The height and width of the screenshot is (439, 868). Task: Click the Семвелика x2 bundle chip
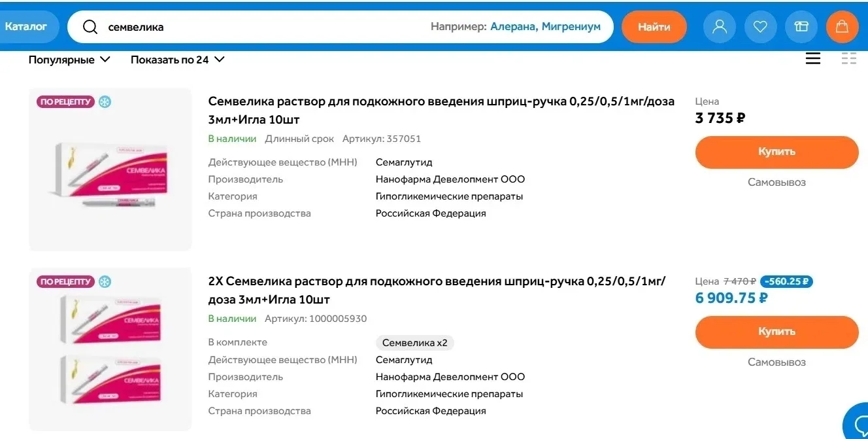(414, 343)
